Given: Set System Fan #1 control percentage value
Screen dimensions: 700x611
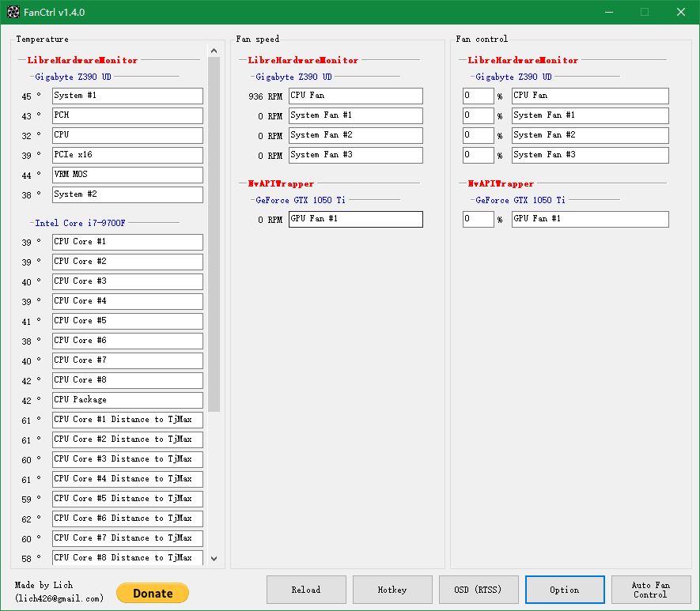Looking at the screenshot, I should [478, 115].
